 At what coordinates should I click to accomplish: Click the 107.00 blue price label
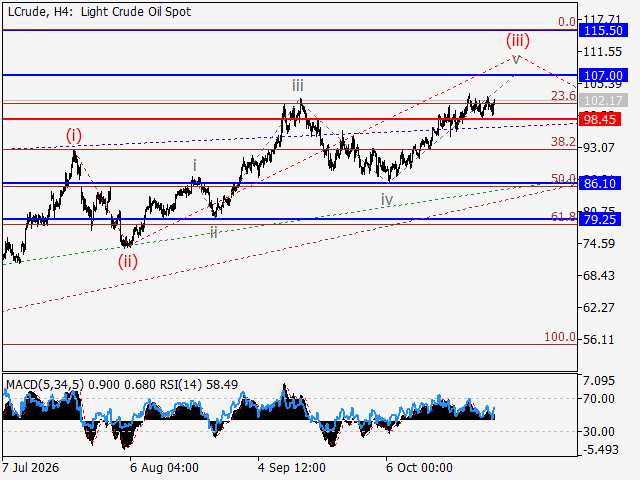(x=603, y=76)
